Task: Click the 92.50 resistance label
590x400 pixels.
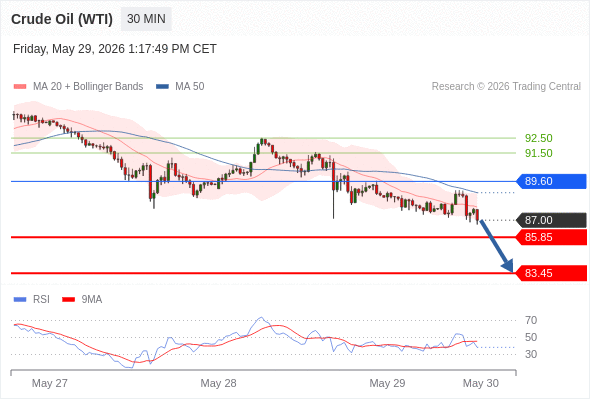Action: tap(538, 138)
